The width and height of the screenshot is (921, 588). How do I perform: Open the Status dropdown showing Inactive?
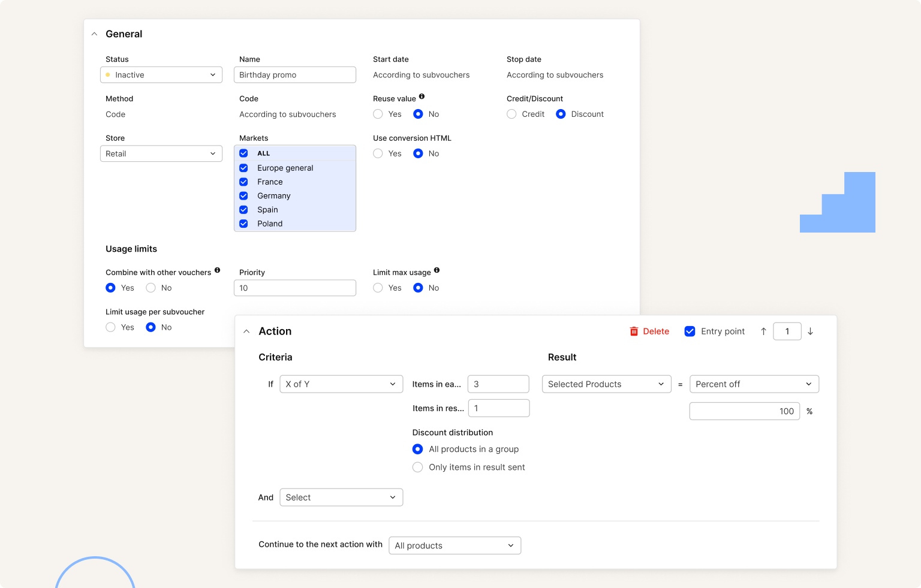point(161,75)
